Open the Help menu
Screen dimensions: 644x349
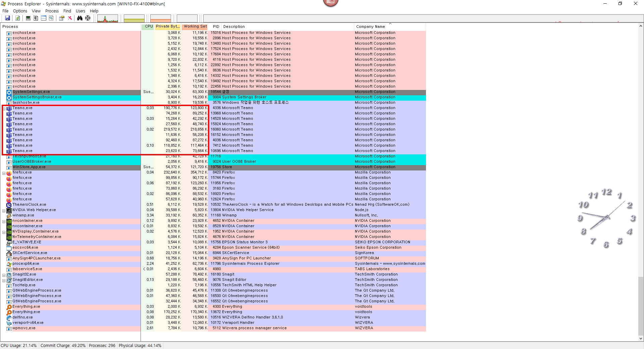94,11
